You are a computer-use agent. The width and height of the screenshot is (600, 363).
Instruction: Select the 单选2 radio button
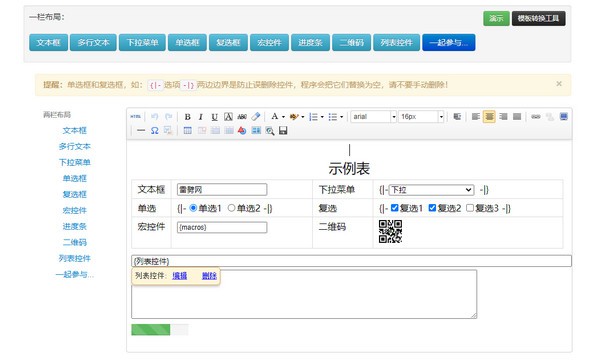tap(231, 208)
